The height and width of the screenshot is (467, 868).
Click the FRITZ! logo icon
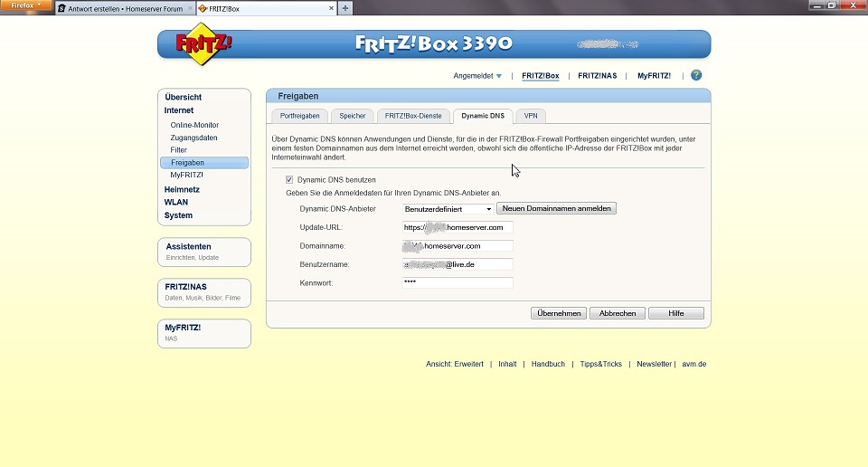tap(203, 43)
